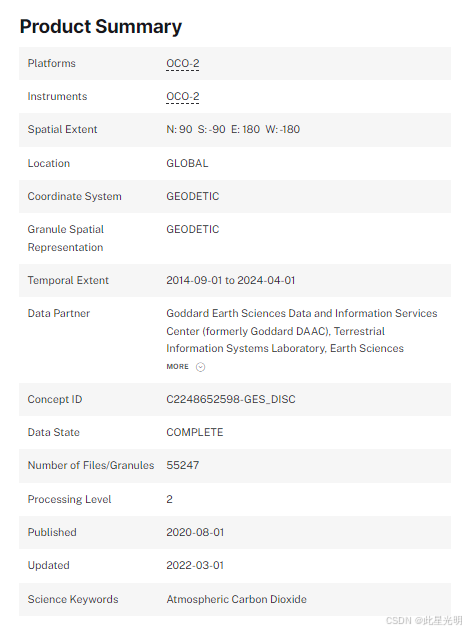Expand Data Partner with the MORE chevron icon
The height and width of the screenshot is (632, 466).
pos(200,367)
